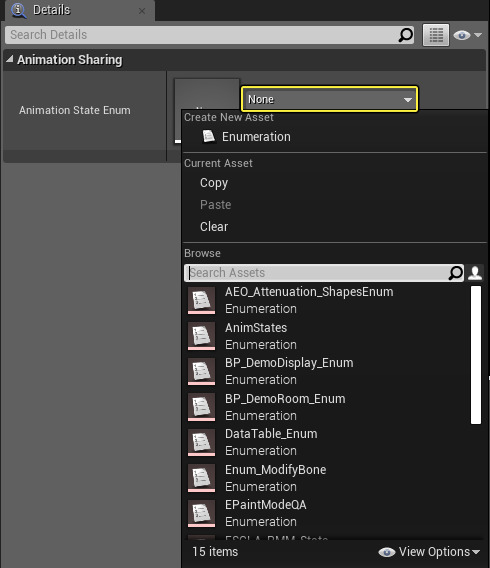The width and height of the screenshot is (490, 568).
Task: Click the BP_DemoDisplay_Enum thumbnail icon
Action: (x=201, y=371)
